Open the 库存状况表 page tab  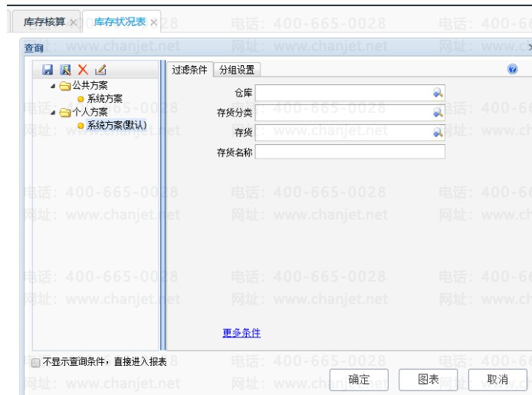pyautogui.click(x=120, y=21)
